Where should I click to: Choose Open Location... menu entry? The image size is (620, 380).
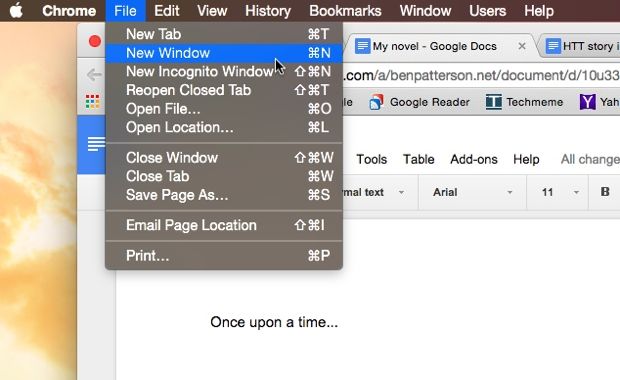(x=224, y=127)
